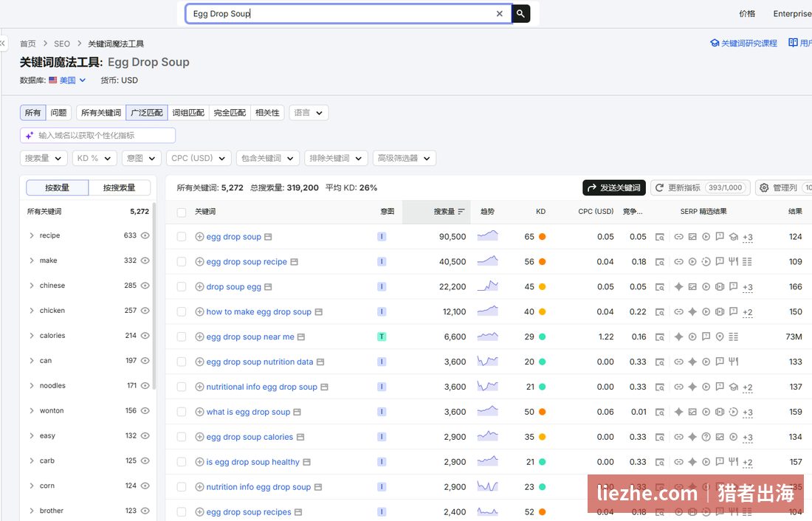Click the 发送关键词 button
The image size is (812, 521).
(614, 187)
